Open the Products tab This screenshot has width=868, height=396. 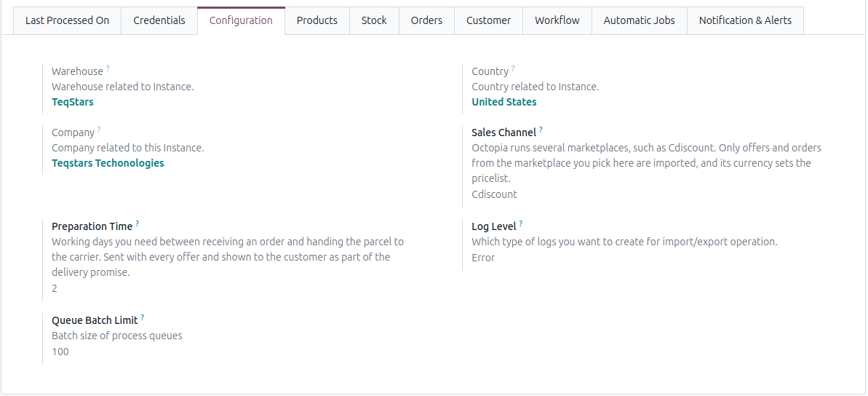(317, 20)
